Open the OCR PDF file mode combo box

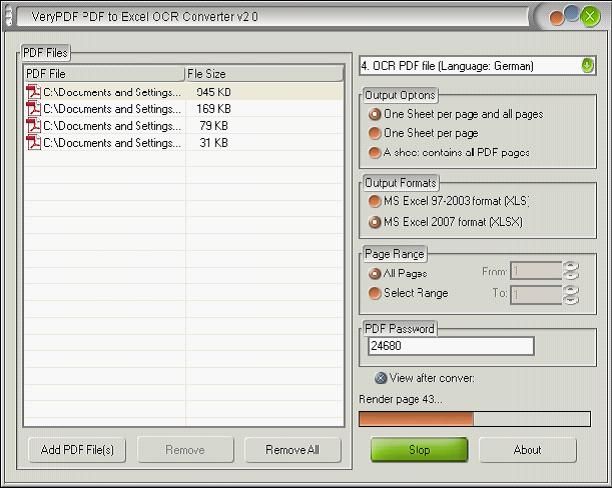[477, 66]
